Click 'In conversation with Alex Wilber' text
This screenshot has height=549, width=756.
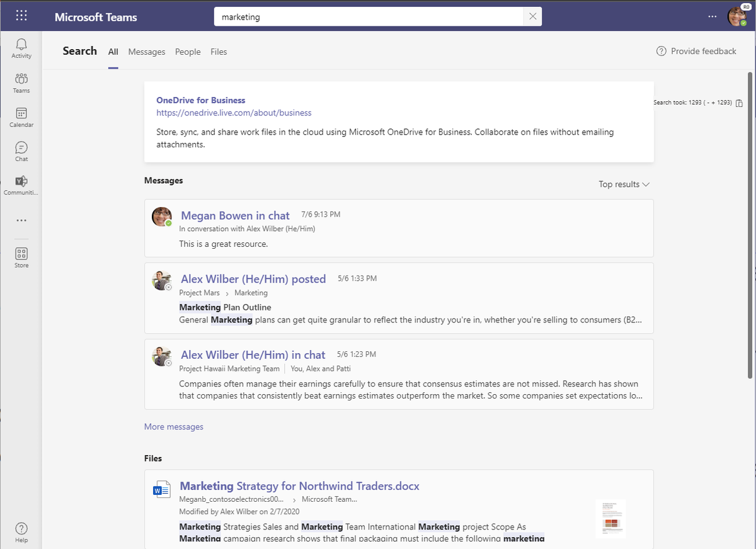point(247,229)
